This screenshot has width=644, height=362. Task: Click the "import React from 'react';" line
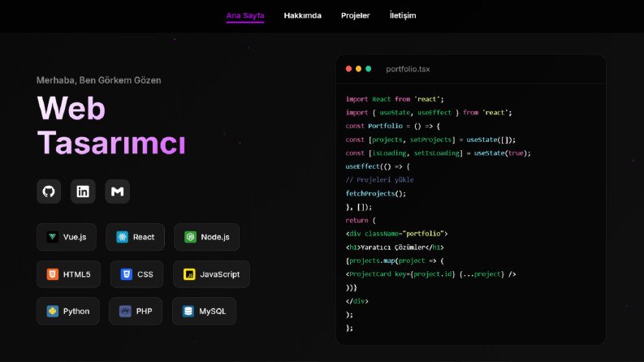coord(395,99)
